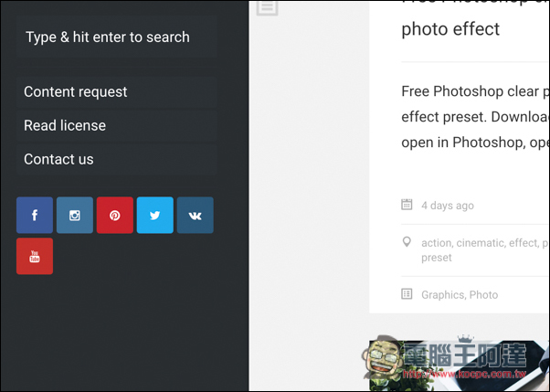Viewport: 550px width, 392px height.
Task: Select the action tag link
Action: (437, 243)
